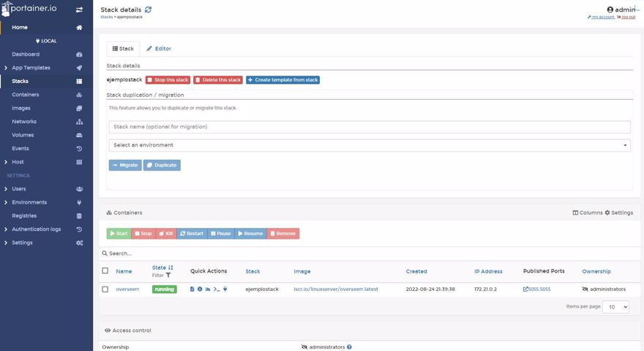Focus the containers Search field
This screenshot has width=644, height=351.
point(370,254)
